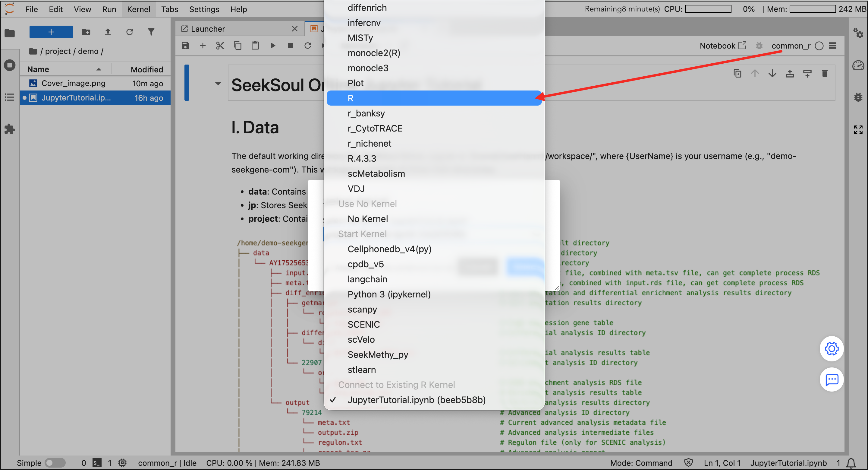Toggle the Simple mode switch

[x=55, y=462]
